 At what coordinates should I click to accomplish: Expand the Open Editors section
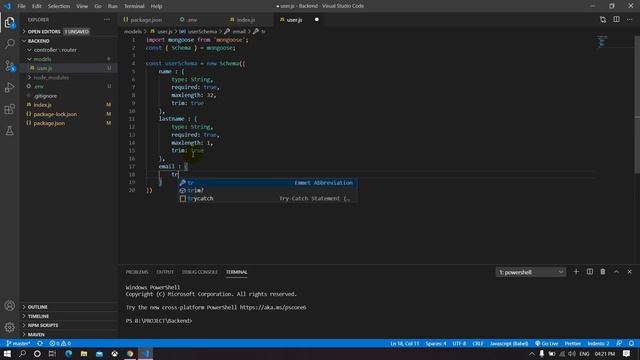pyautogui.click(x=69, y=31)
